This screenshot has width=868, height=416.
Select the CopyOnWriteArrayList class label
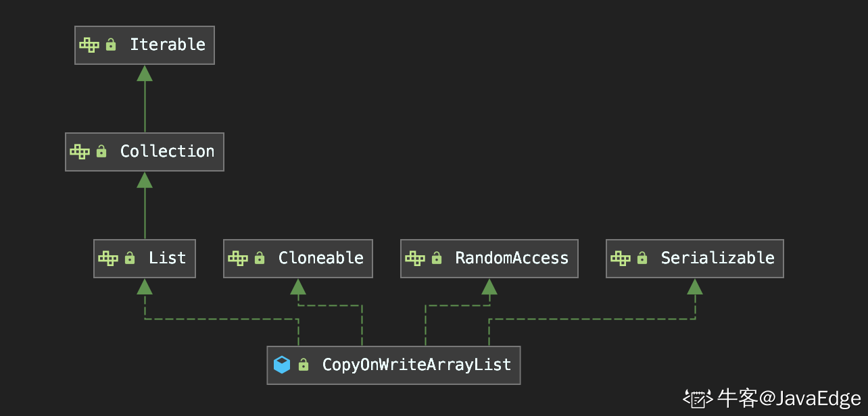coord(416,365)
